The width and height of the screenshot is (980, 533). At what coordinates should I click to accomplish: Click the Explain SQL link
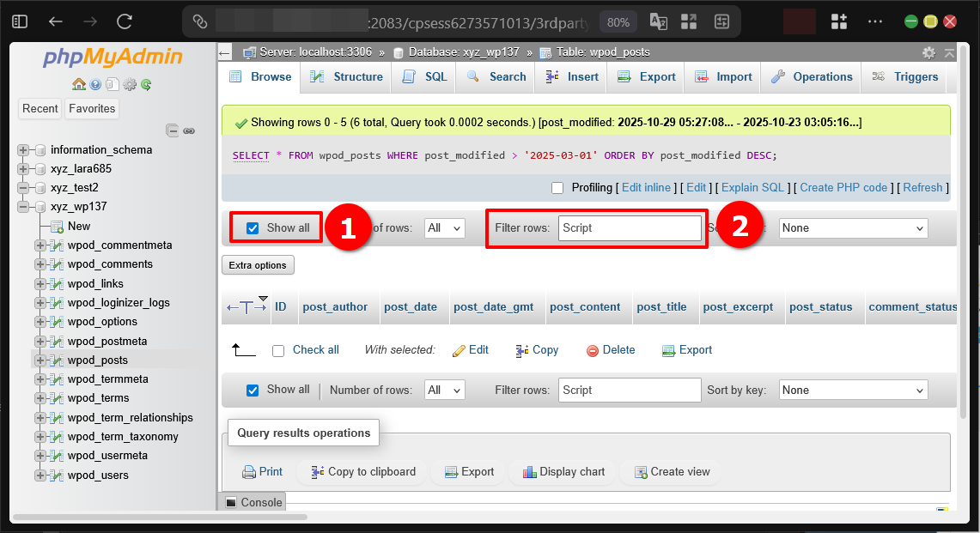click(752, 187)
